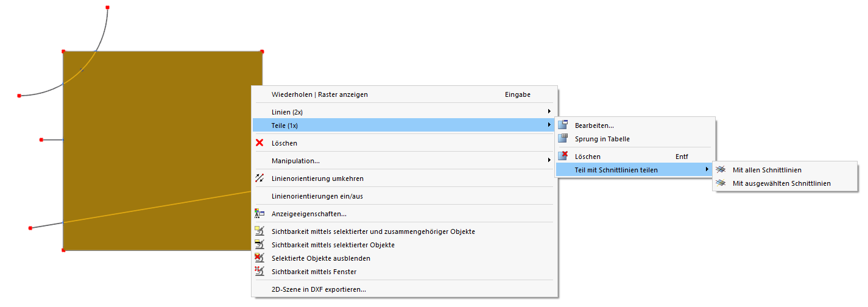
Task: Click the Linienorientierung umkehren icon
Action: click(x=259, y=178)
